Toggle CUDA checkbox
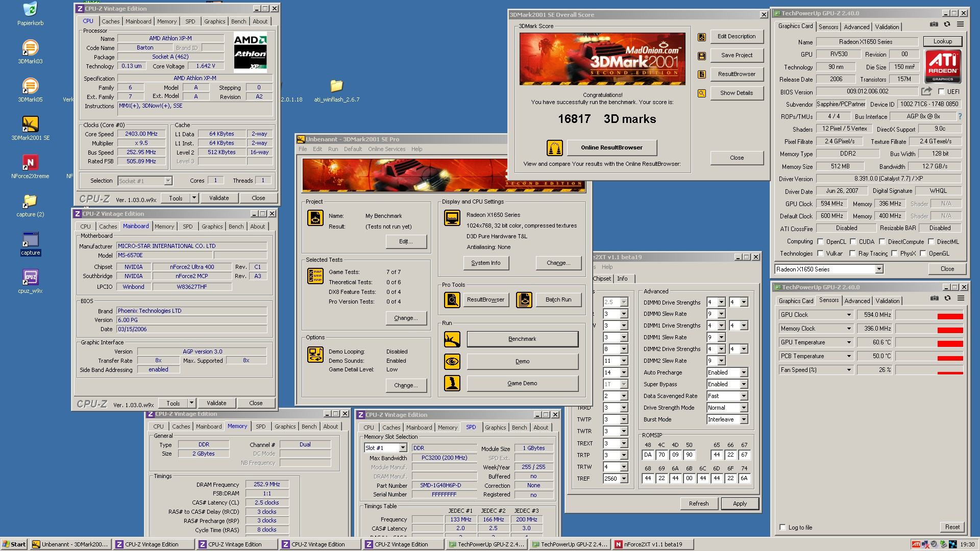 (853, 242)
